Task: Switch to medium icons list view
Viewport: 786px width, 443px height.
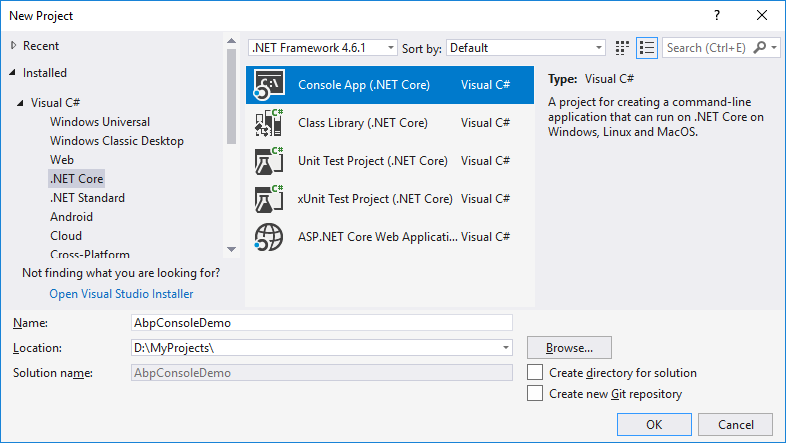Action: pyautogui.click(x=646, y=47)
